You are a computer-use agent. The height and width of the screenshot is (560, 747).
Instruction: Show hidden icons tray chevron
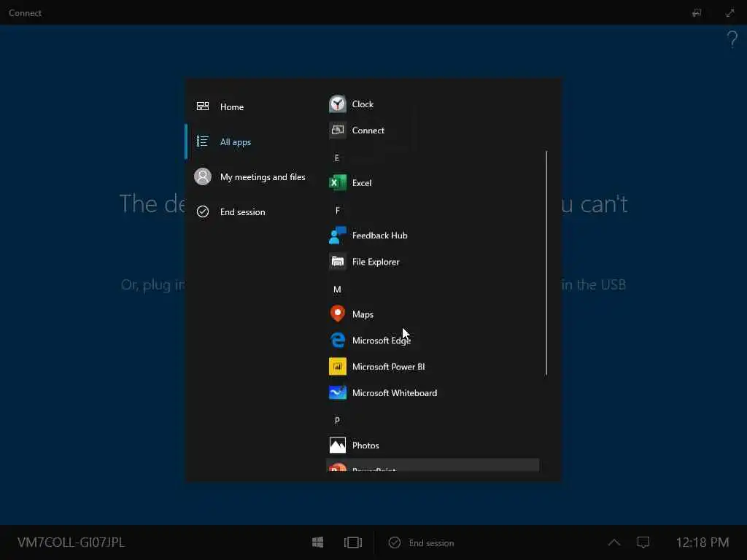coord(614,542)
